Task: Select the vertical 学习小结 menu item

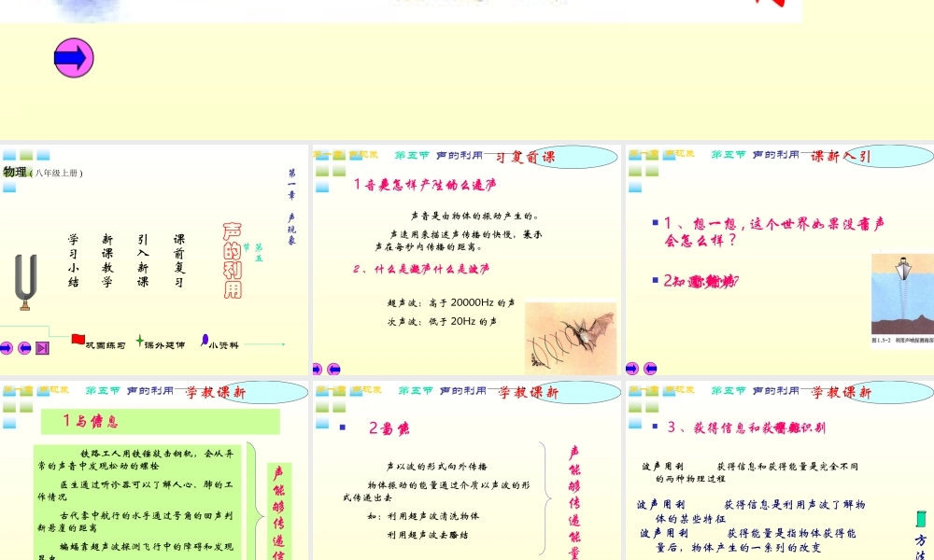Action: (x=73, y=260)
